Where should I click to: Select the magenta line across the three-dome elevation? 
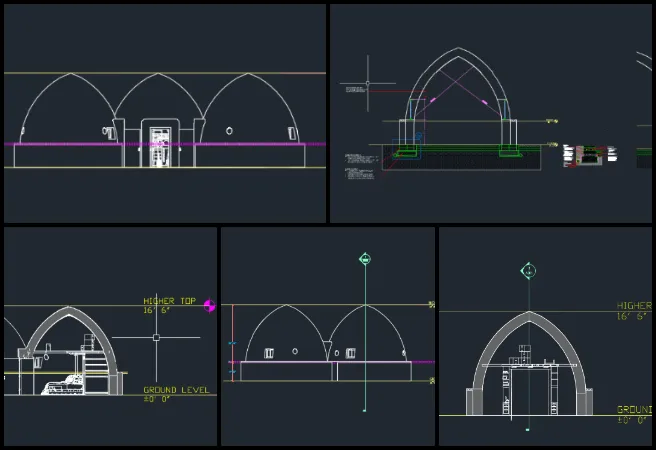[x=60, y=144]
